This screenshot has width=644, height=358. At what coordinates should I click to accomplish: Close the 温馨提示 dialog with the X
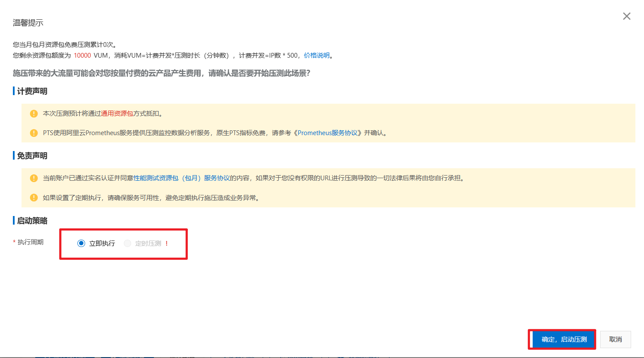coord(627,16)
